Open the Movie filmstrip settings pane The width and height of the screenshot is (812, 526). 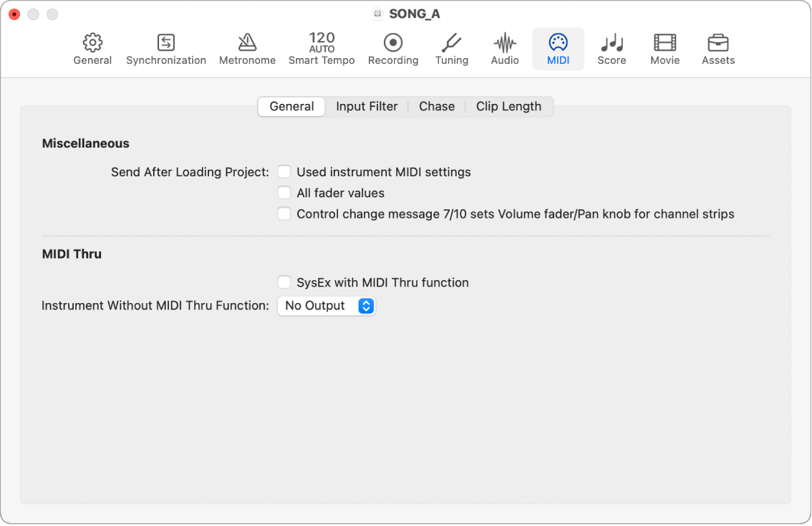[x=665, y=49]
